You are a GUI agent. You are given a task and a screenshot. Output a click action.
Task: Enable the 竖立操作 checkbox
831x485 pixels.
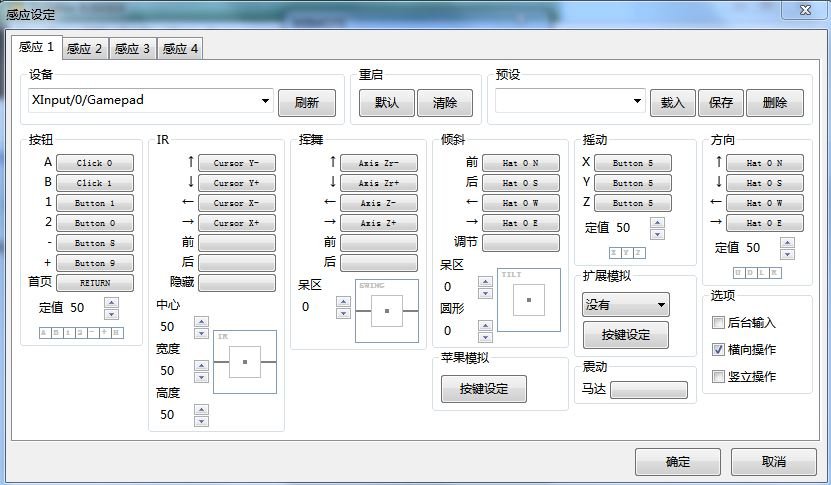718,377
